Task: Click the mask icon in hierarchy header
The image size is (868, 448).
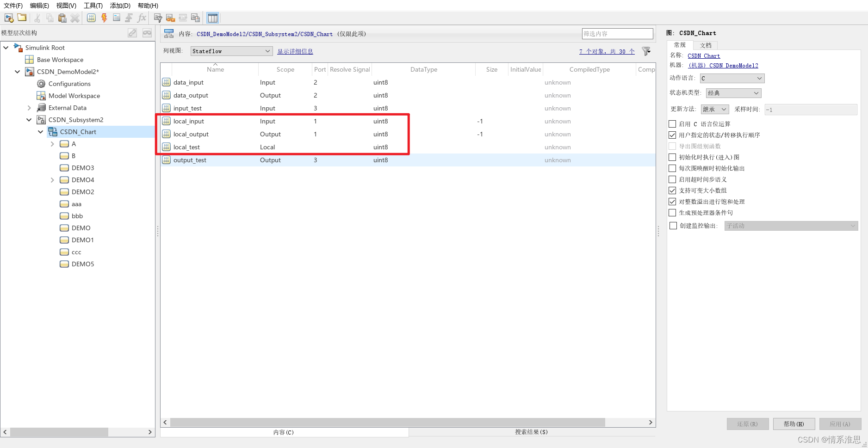Action: pos(147,33)
